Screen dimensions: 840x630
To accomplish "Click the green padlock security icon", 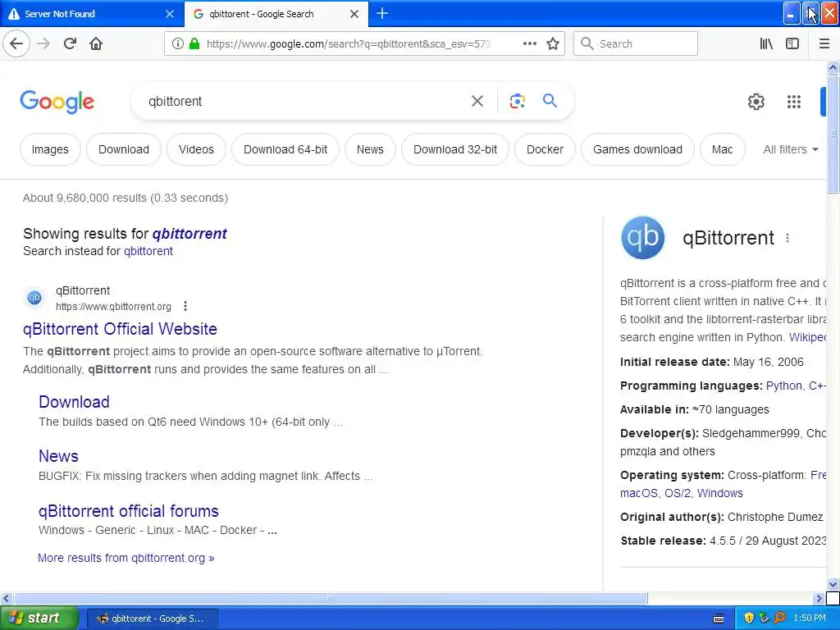I will click(x=194, y=43).
